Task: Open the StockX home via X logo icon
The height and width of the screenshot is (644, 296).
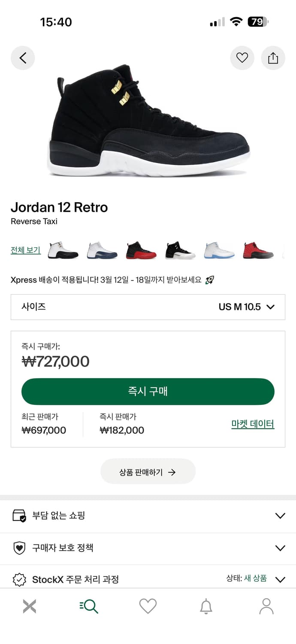Action: 29,606
